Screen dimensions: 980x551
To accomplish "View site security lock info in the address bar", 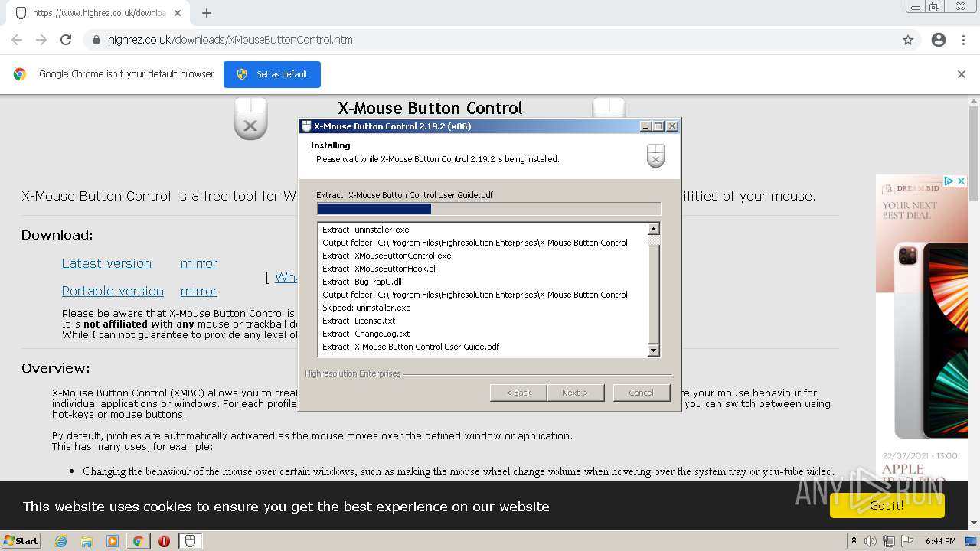I will click(96, 40).
